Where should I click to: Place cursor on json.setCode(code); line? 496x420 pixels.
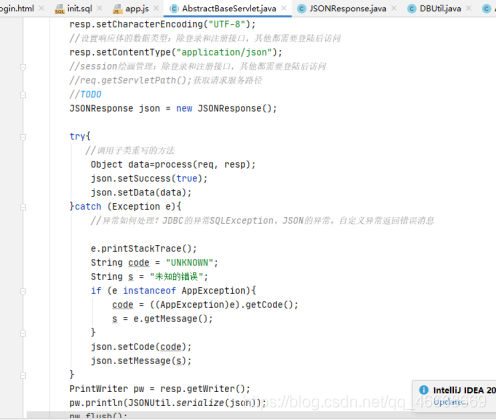click(141, 347)
